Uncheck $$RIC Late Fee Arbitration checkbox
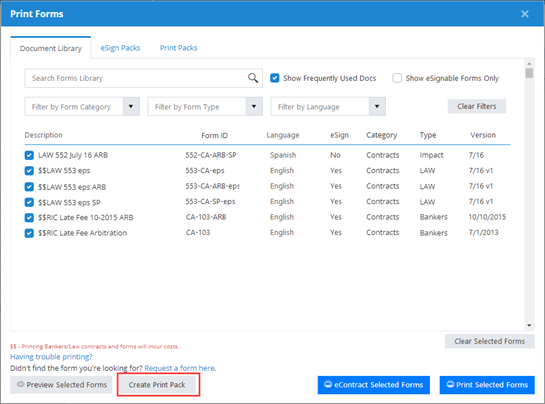The height and width of the screenshot is (404, 545). click(x=29, y=233)
